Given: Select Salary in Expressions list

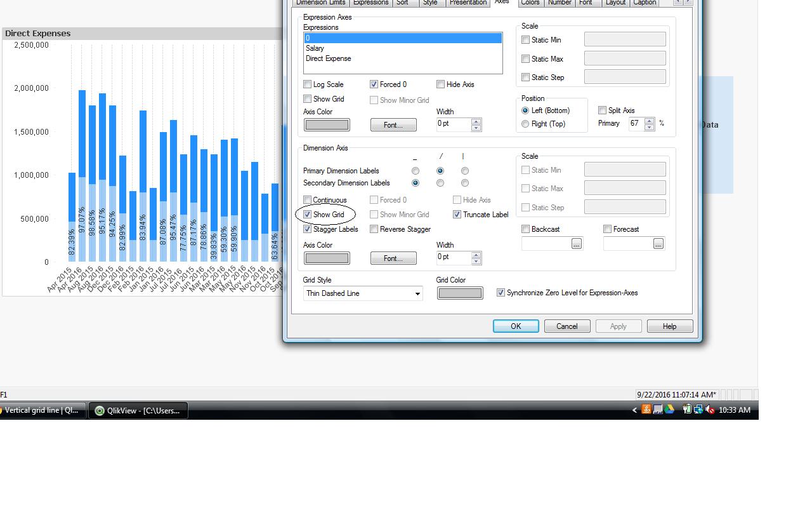Looking at the screenshot, I should click(403, 48).
